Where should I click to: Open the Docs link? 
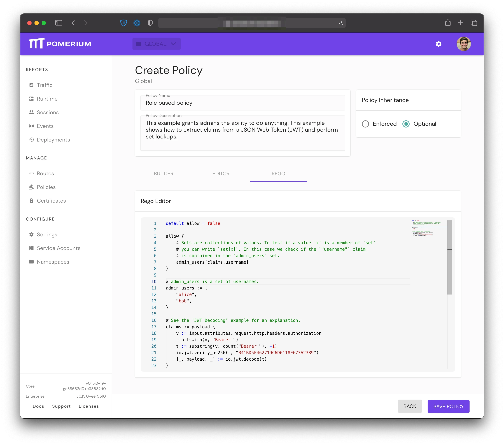click(x=38, y=406)
